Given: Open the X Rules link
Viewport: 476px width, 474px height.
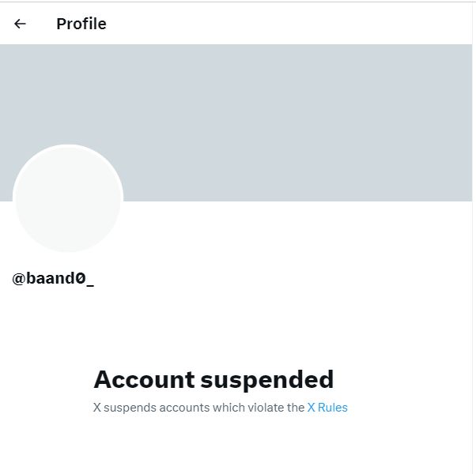Looking at the screenshot, I should coord(327,408).
